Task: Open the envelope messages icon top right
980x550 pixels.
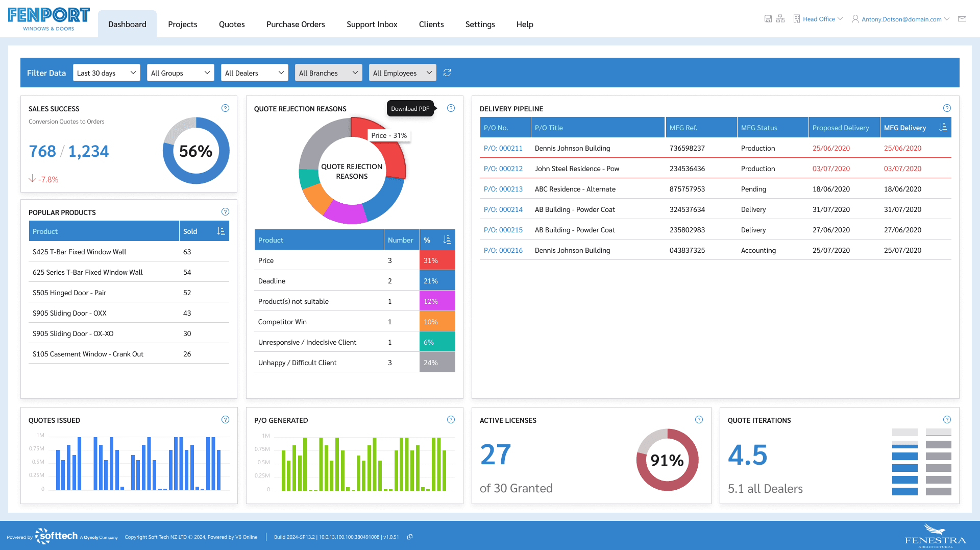Action: coord(962,18)
